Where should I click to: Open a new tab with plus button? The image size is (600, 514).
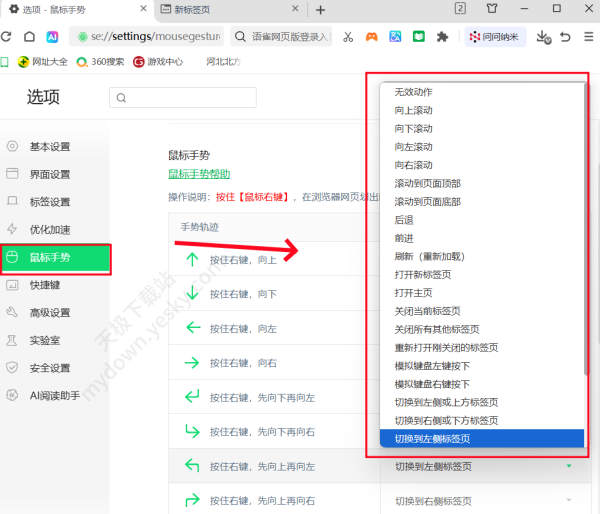[x=320, y=10]
